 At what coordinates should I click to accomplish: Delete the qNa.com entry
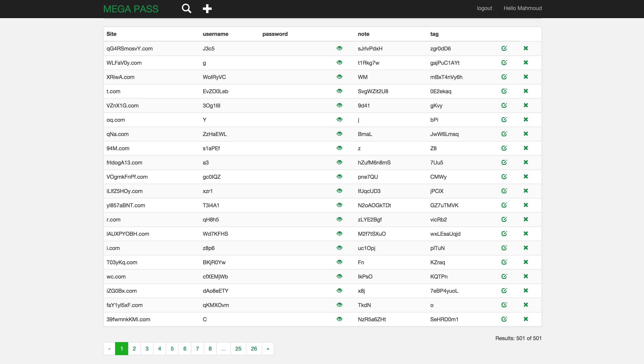[x=526, y=134]
